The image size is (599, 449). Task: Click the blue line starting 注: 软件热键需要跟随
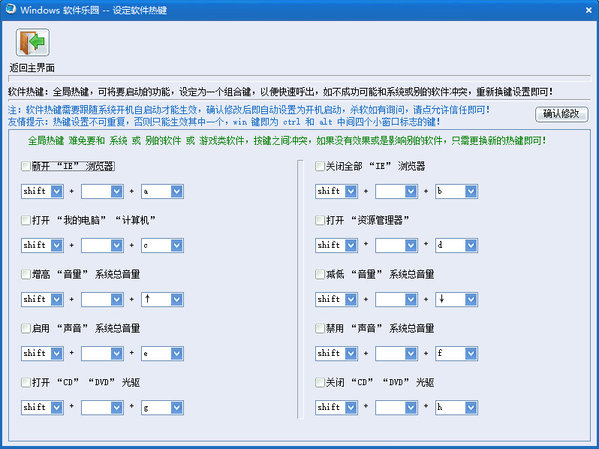click(249, 110)
